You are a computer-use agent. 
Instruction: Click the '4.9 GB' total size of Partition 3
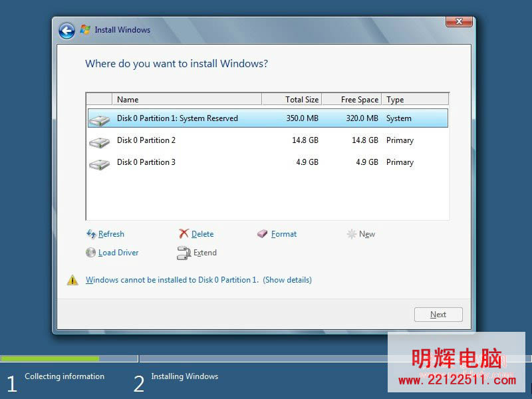click(307, 162)
